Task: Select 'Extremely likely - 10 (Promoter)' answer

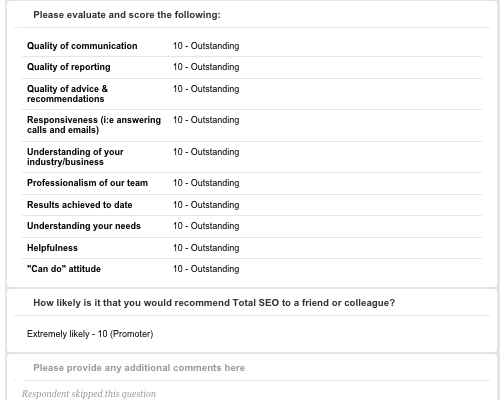Action: (x=90, y=334)
